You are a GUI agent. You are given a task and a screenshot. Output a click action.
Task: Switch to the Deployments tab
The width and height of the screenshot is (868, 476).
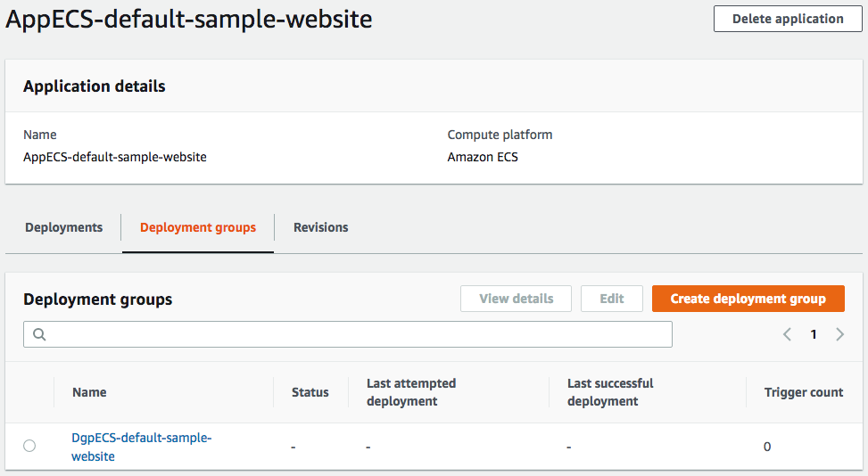63,227
